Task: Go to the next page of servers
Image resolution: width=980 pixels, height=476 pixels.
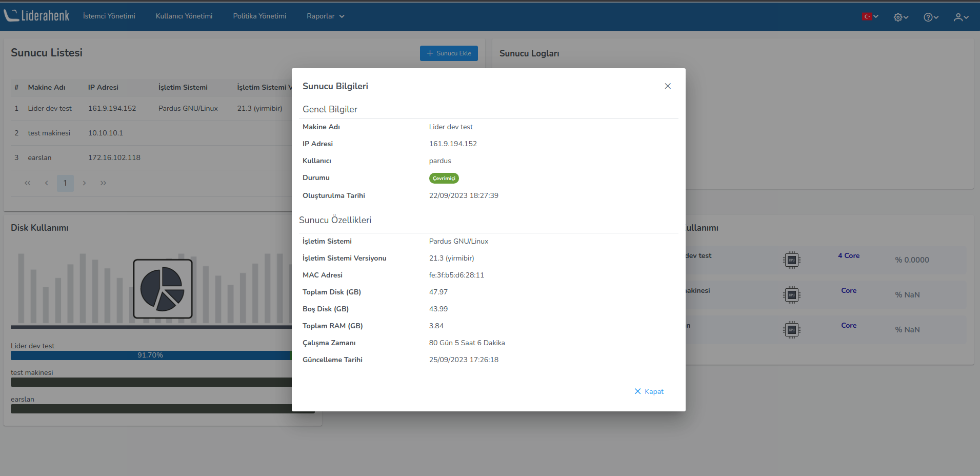Action: pyautogui.click(x=84, y=183)
